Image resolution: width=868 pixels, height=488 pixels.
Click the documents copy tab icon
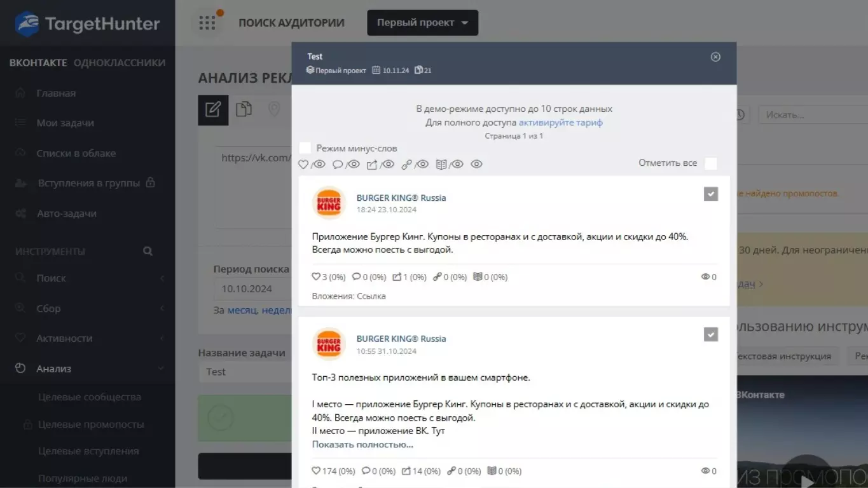click(244, 109)
